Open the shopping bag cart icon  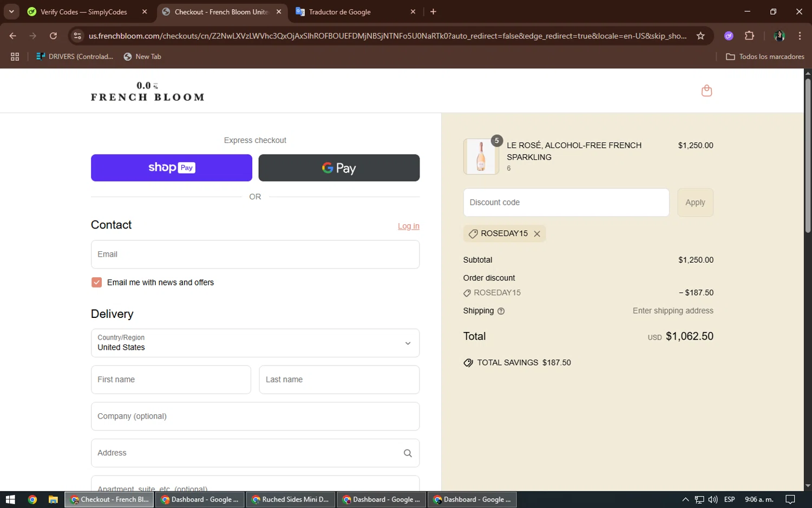point(706,90)
